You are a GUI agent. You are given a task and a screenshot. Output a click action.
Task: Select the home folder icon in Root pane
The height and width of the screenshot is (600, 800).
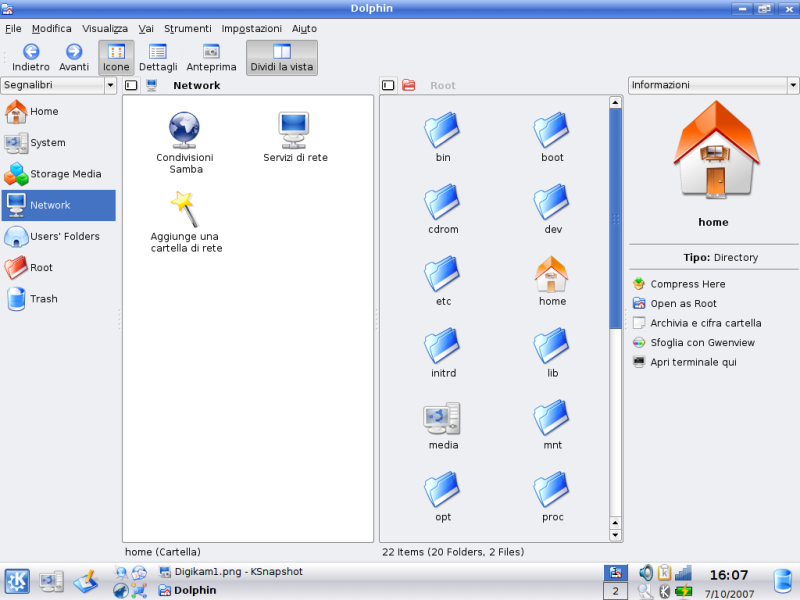pyautogui.click(x=552, y=273)
